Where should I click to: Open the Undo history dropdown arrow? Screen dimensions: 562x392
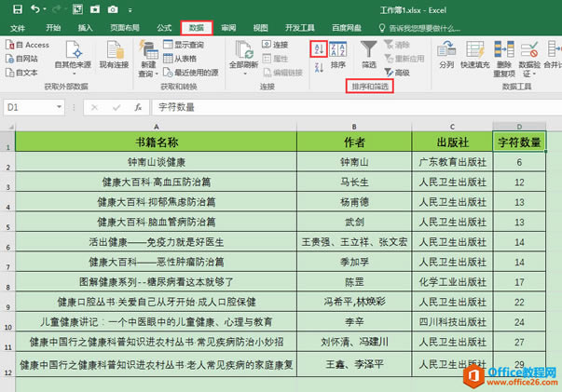point(45,9)
